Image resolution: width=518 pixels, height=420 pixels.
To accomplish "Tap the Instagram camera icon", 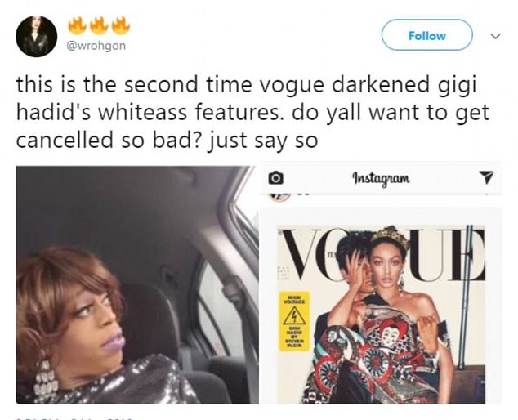I will (x=276, y=178).
